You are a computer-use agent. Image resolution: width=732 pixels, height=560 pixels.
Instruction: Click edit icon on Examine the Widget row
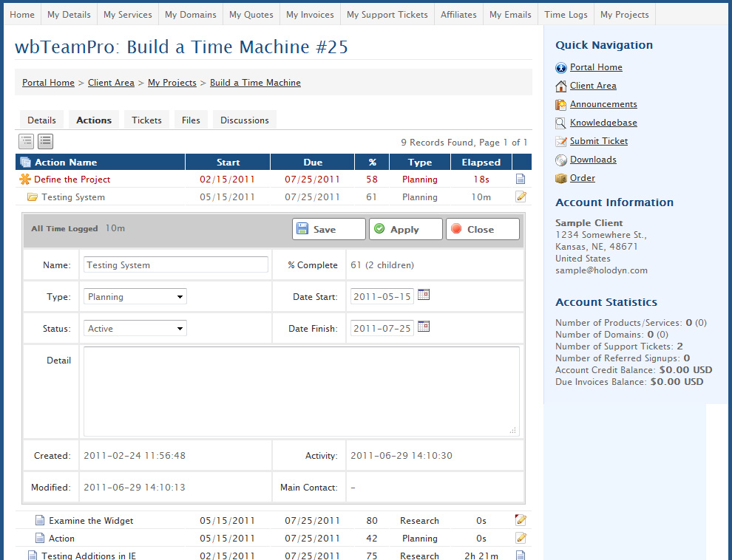[521, 520]
